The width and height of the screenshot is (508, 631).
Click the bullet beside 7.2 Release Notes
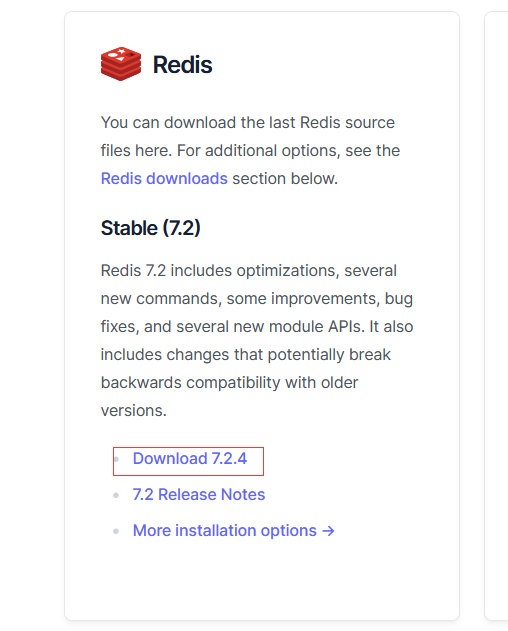(116, 495)
